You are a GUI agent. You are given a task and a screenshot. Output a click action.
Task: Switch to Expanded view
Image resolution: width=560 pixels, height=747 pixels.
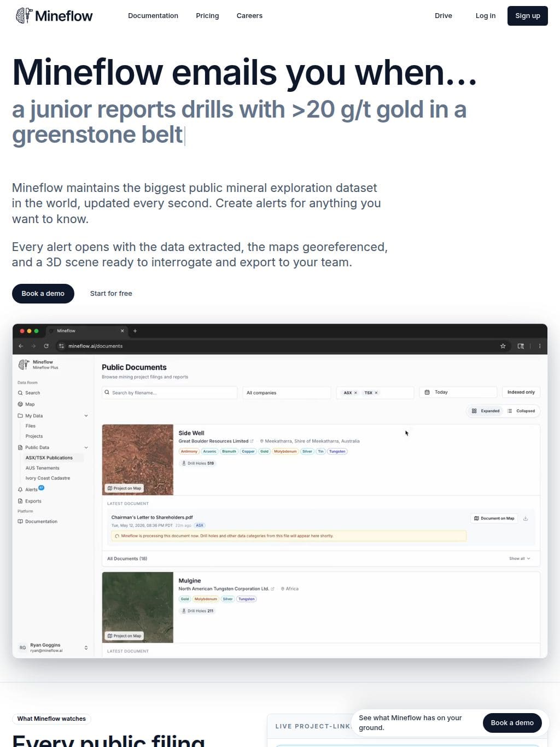pos(486,411)
